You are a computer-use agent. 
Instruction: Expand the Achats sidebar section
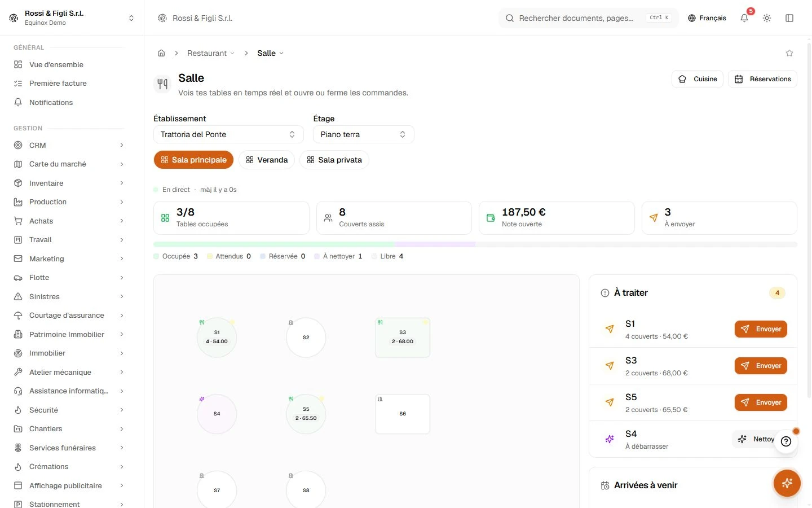(69, 221)
